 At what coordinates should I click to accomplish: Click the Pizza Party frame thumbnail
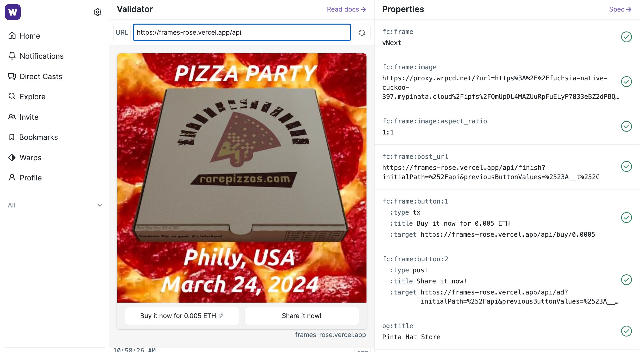click(242, 178)
